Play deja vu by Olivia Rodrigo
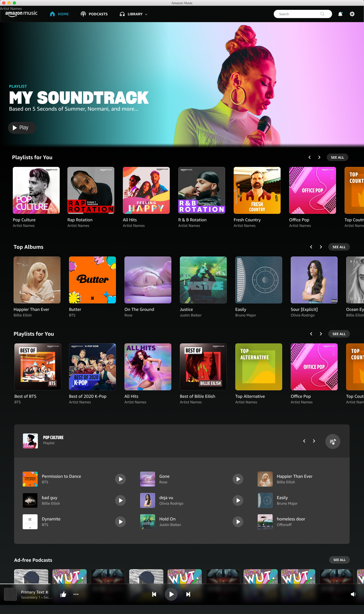This screenshot has width=364, height=614. click(x=238, y=500)
